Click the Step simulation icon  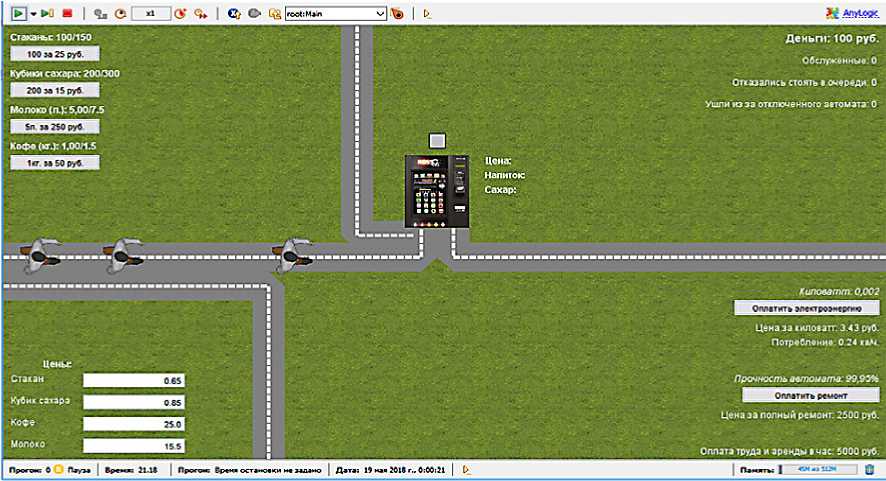(x=47, y=14)
